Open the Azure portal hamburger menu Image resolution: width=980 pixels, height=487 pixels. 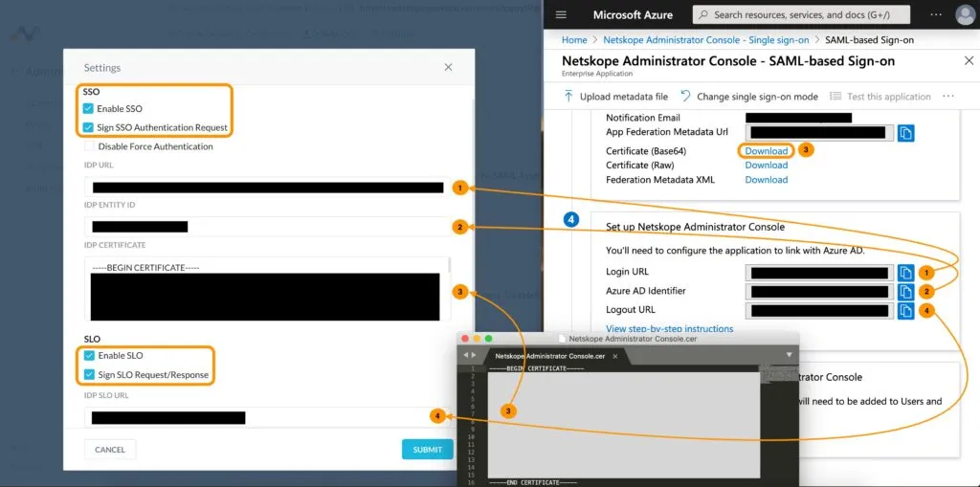tap(561, 14)
